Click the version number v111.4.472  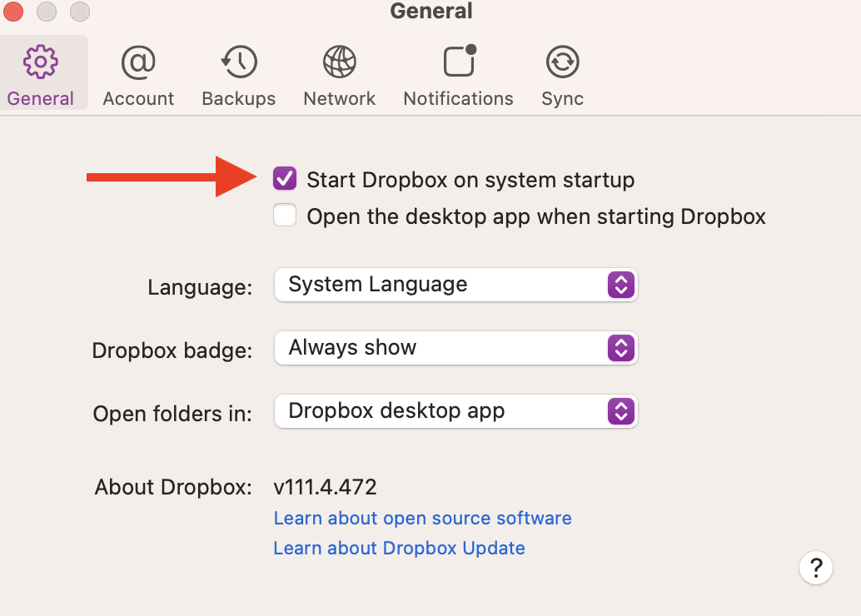[x=325, y=487]
